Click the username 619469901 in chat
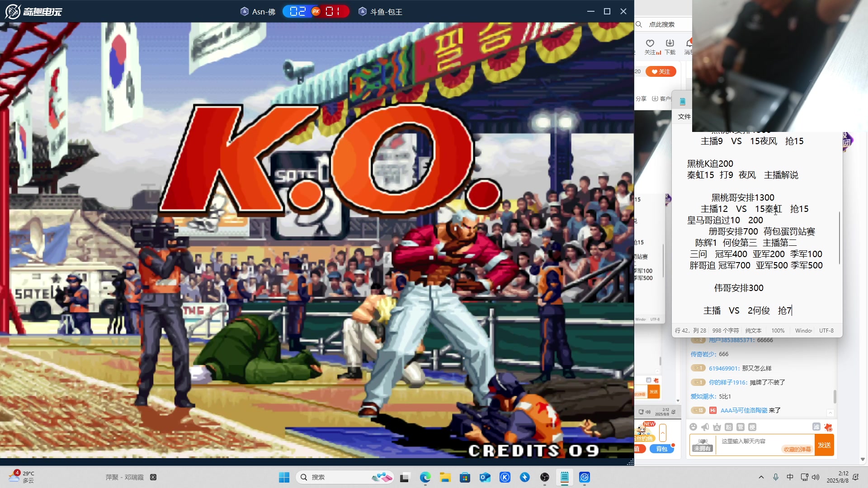Screen dimensions: 868x488 pyautogui.click(x=724, y=368)
